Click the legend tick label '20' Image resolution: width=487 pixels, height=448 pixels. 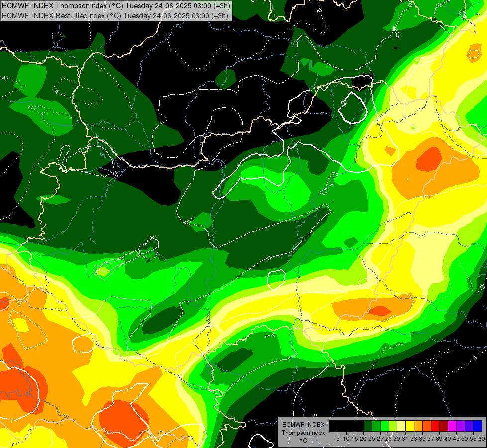click(364, 439)
